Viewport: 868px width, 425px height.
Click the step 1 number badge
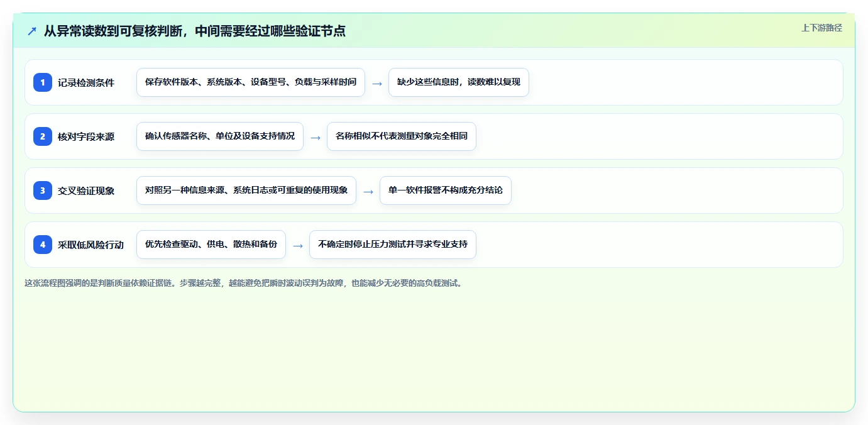point(43,82)
